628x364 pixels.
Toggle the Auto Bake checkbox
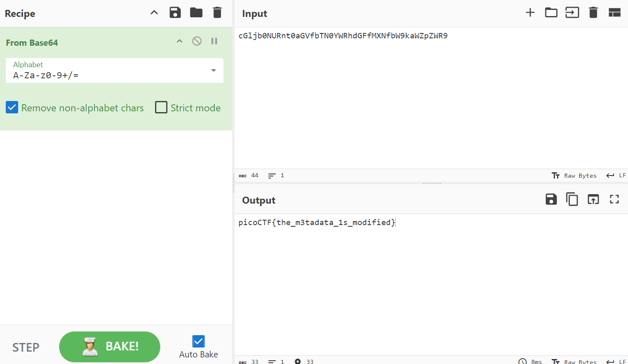(x=198, y=341)
